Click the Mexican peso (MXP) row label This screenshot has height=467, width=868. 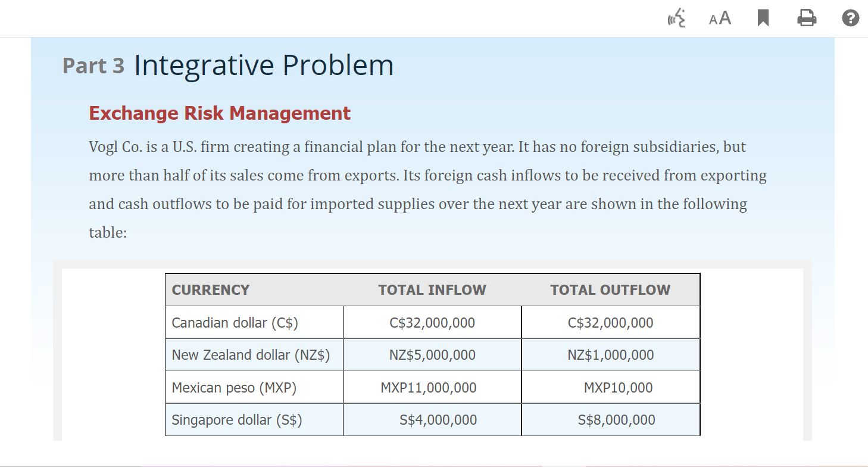(235, 387)
